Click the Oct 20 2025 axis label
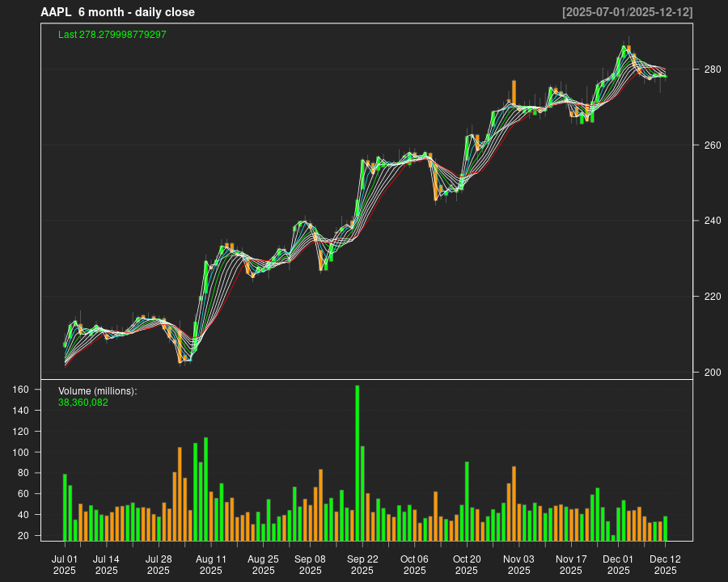The width and height of the screenshot is (728, 582). coord(468,564)
